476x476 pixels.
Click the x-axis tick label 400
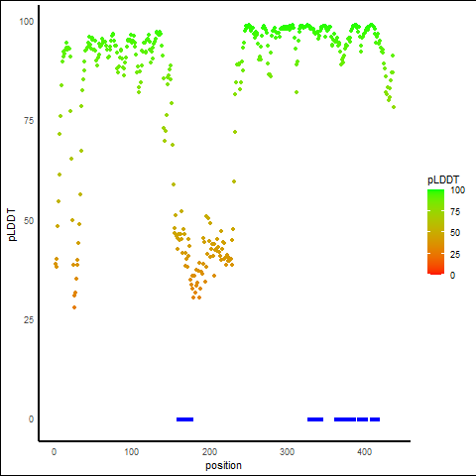[x=365, y=452]
